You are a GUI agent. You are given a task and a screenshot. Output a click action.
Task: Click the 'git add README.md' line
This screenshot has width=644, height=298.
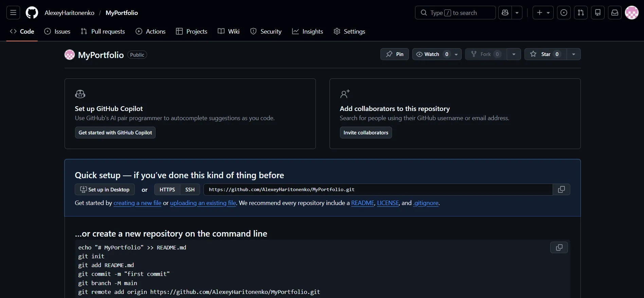pos(106,265)
